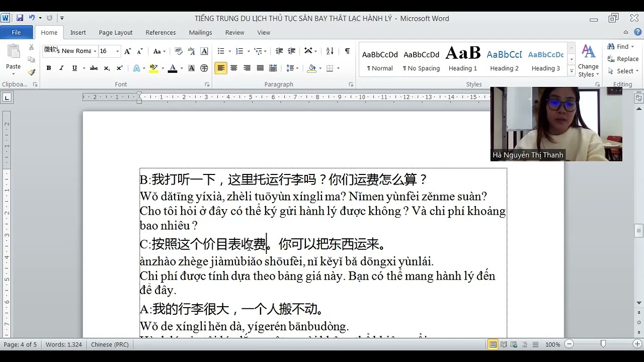
Task: Open the Borders dropdown arrow
Action: tap(338, 68)
